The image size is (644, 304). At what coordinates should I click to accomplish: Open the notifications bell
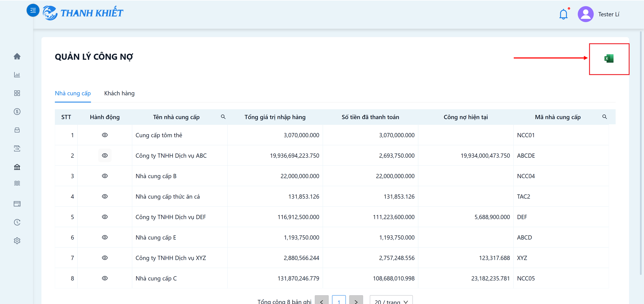pos(563,14)
